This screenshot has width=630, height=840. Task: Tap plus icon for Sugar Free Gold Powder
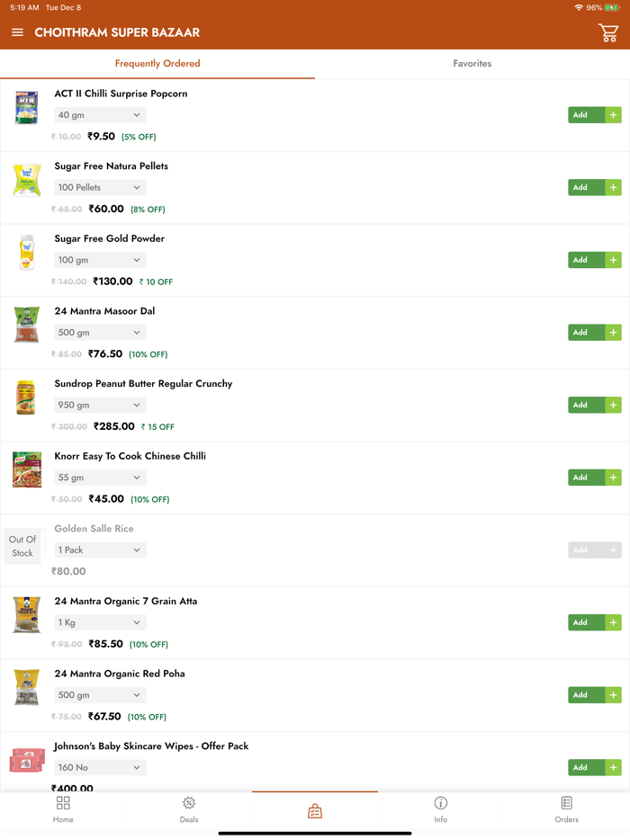pos(613,260)
